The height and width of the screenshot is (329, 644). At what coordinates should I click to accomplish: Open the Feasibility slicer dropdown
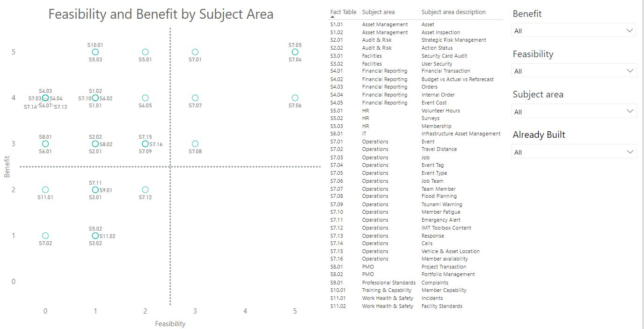574,71
